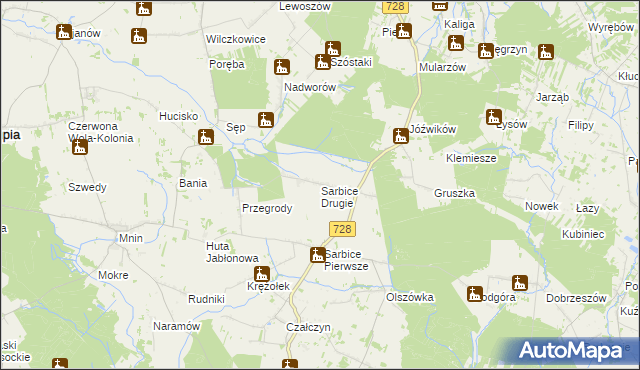Select the church icon next to Jóźwików
Viewport: 640px width, 370px height.
coord(401,136)
